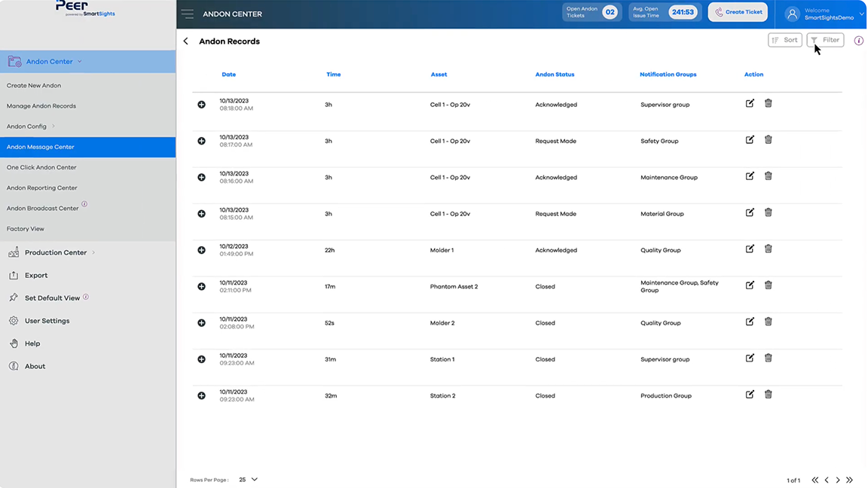Expand the Phantom Asset 2 record row
868x488 pixels.
pyautogui.click(x=201, y=287)
